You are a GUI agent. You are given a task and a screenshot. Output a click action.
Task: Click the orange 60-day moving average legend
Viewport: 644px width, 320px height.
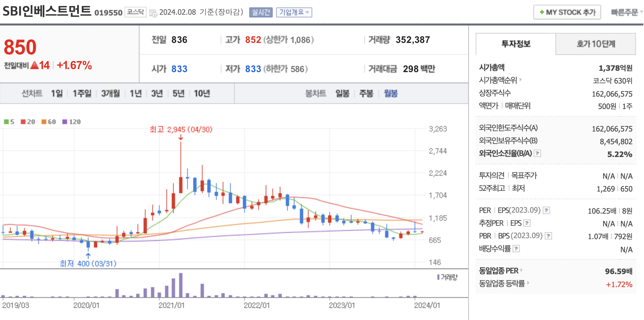tap(49, 122)
